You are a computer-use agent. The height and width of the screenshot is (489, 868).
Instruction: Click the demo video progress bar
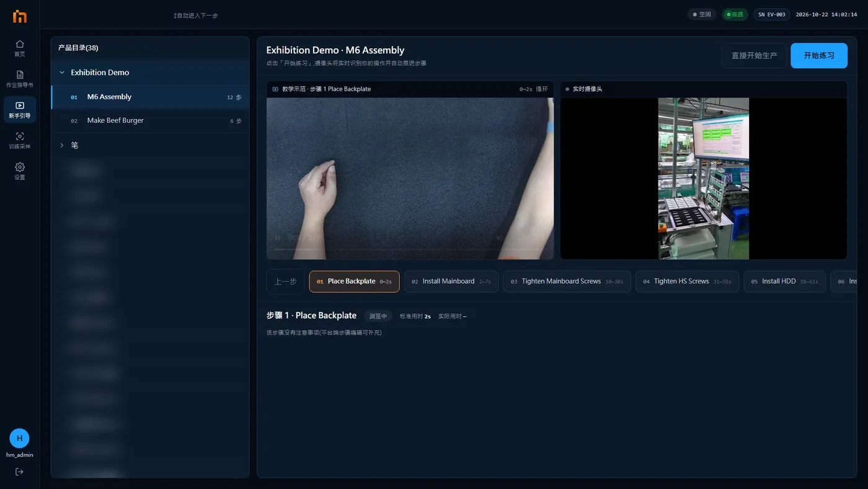[x=410, y=249]
